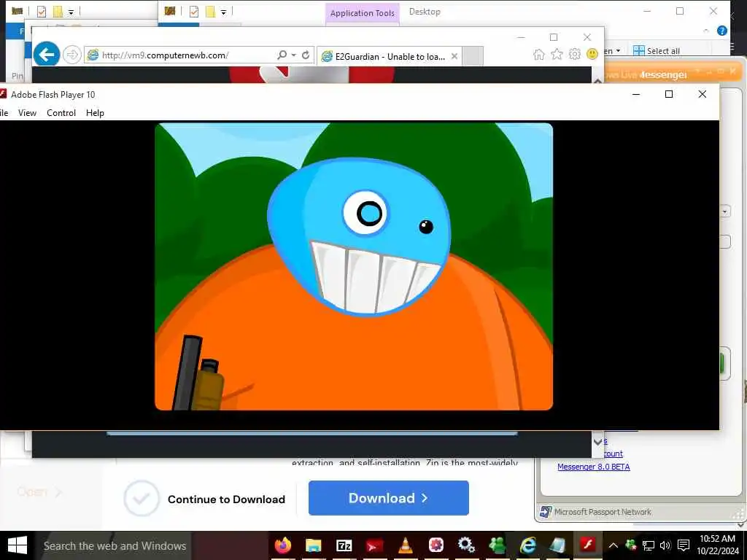Image resolution: width=747 pixels, height=560 pixels.
Task: Close the E2Guardian tab
Action: 454,56
